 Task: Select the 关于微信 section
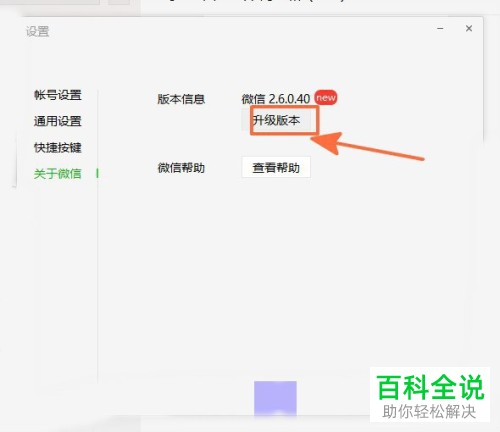coord(58,174)
